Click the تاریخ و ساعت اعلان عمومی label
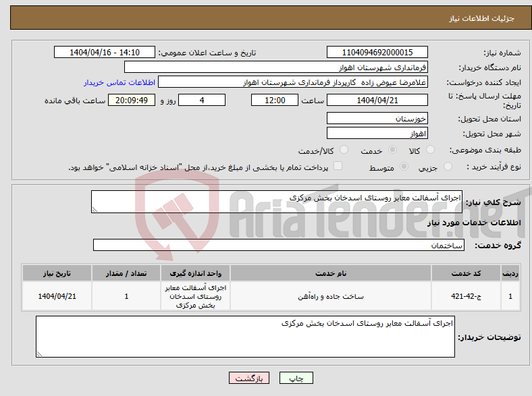 [207, 53]
